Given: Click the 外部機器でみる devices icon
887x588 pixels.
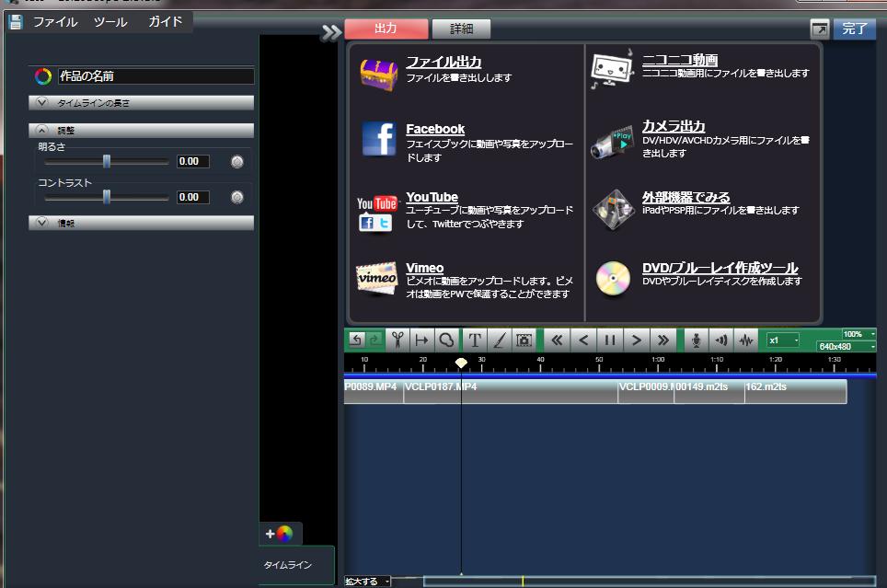Looking at the screenshot, I should click(x=613, y=210).
